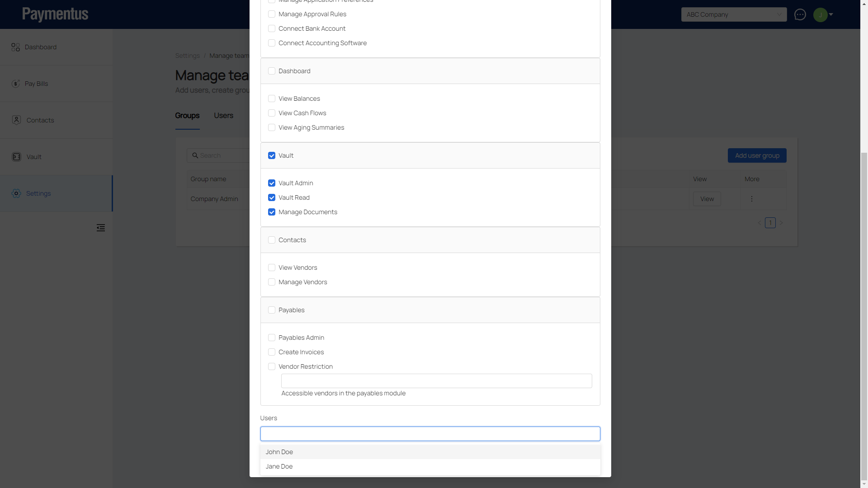Image resolution: width=868 pixels, height=488 pixels.
Task: Tick the Manage Vendors checkbox
Action: (x=272, y=282)
